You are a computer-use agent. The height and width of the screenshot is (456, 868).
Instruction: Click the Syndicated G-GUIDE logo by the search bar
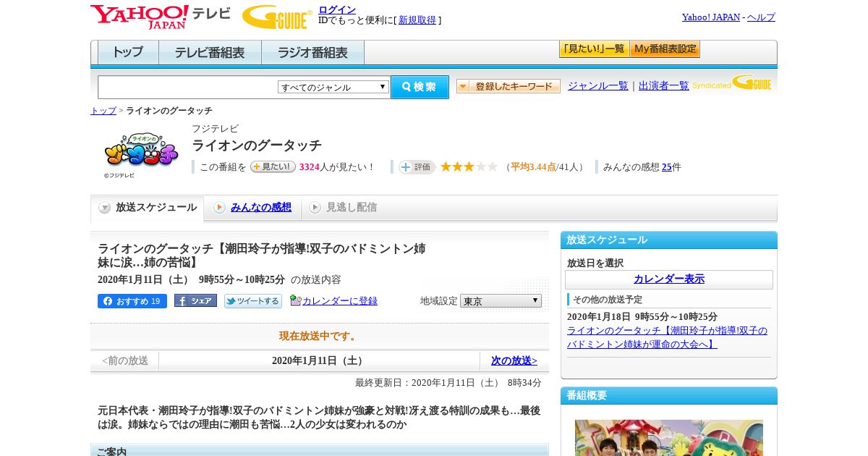coord(732,83)
